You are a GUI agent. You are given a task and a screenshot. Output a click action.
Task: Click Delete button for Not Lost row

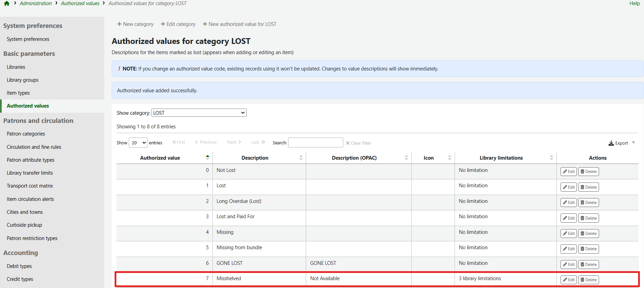pos(588,172)
